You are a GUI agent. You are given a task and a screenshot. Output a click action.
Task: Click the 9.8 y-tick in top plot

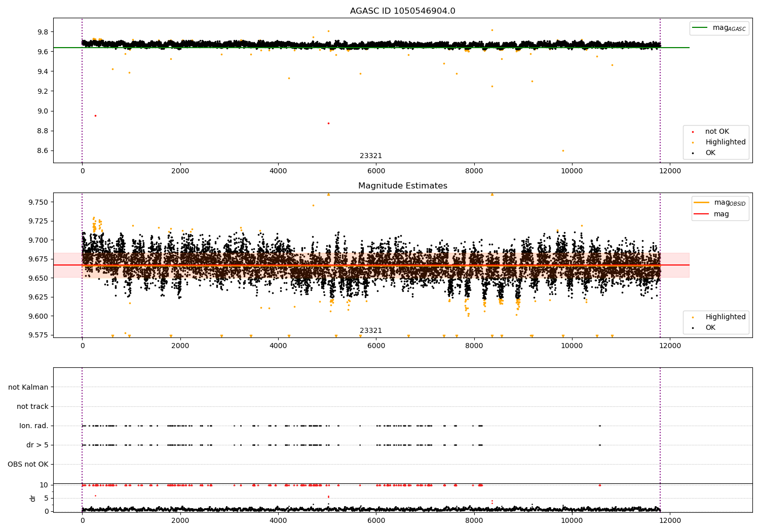click(x=43, y=32)
